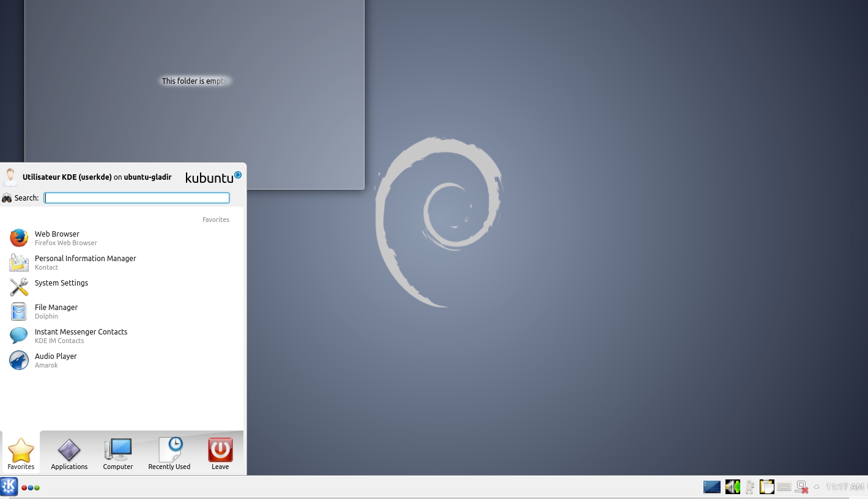
Task: Open System Settings from the menu
Action: (61, 283)
